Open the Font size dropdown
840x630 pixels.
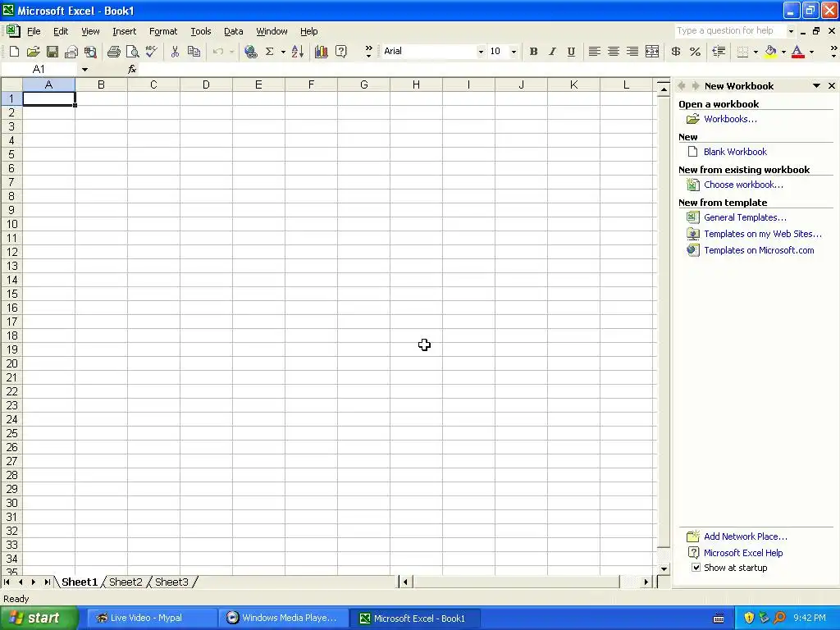[514, 52]
